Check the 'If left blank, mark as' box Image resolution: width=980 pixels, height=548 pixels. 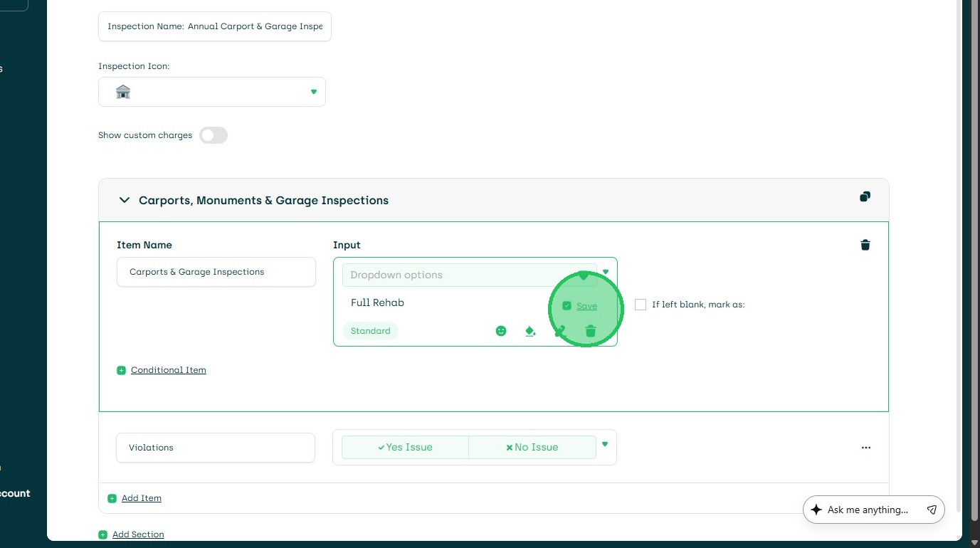[x=641, y=305]
